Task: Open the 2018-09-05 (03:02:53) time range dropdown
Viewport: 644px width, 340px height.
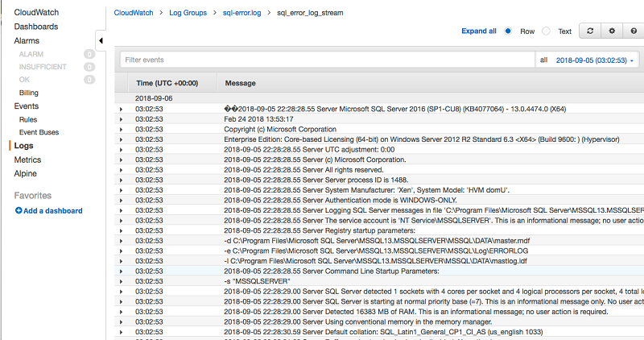Action: pyautogui.click(x=594, y=60)
